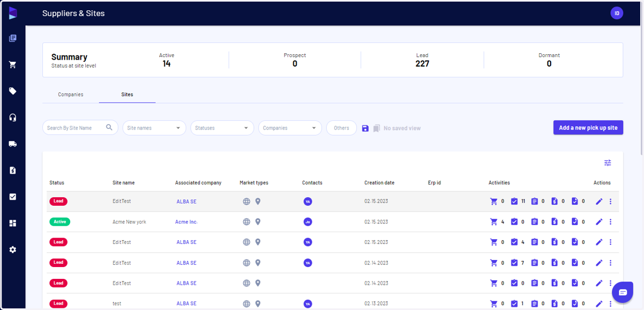644x310 pixels.
Task: Expand the Site names dropdown
Action: pyautogui.click(x=154, y=128)
